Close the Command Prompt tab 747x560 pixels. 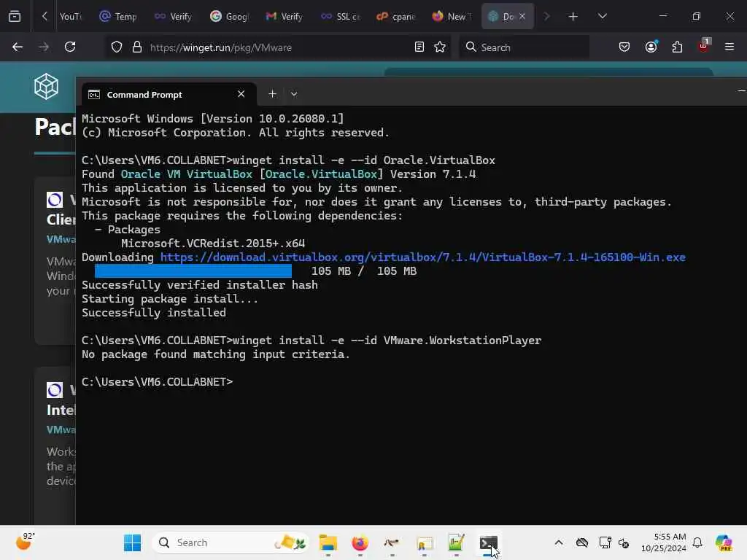point(241,94)
